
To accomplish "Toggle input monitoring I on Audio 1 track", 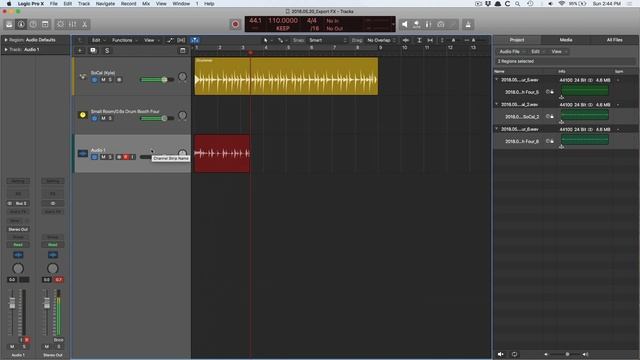I will (x=133, y=157).
